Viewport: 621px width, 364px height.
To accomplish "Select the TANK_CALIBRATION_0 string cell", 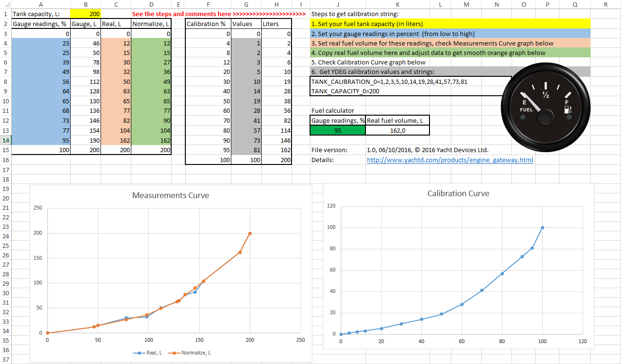I will click(x=411, y=82).
